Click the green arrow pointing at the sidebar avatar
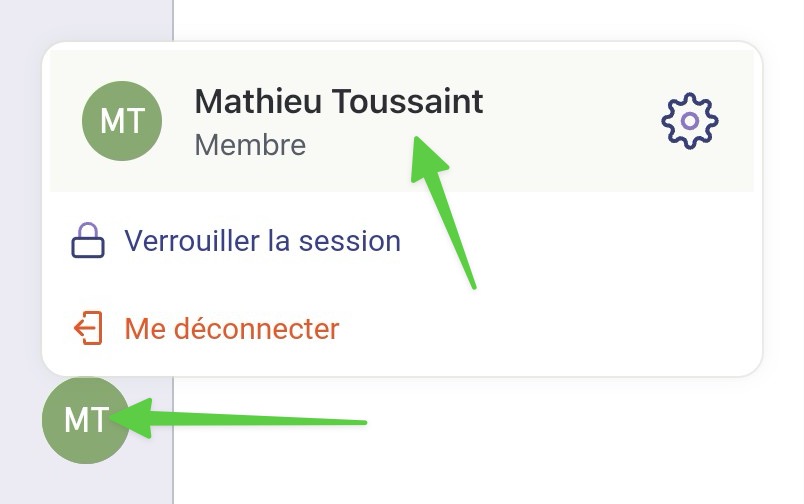The height and width of the screenshot is (504, 804). coord(238,418)
